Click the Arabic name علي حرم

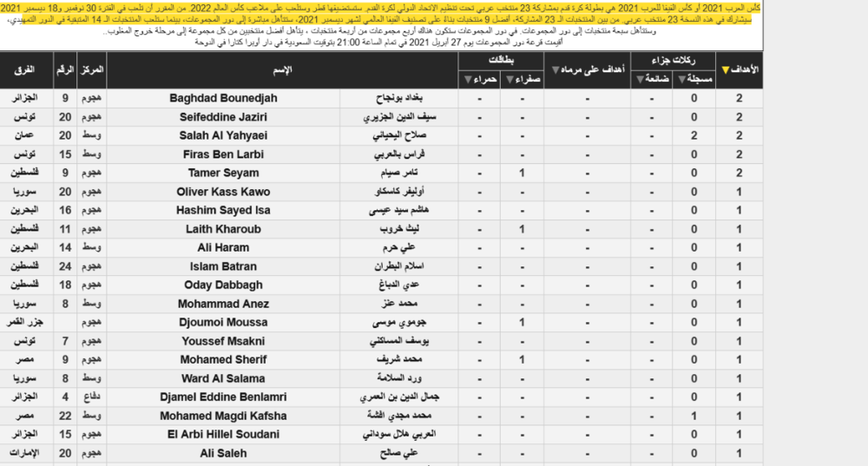pos(399,248)
